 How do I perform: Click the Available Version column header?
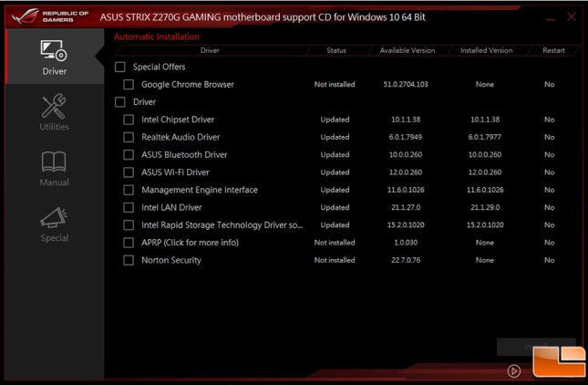[407, 50]
